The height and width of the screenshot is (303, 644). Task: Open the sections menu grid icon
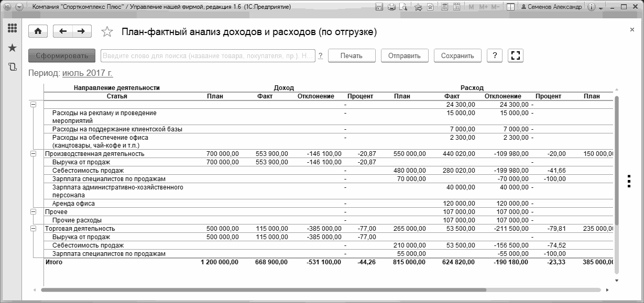[12, 28]
